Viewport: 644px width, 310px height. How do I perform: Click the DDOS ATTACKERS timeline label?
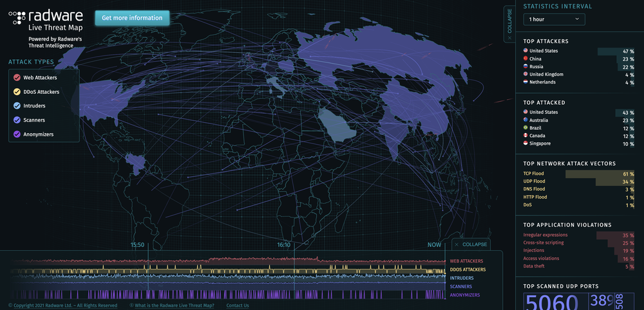pyautogui.click(x=468, y=269)
